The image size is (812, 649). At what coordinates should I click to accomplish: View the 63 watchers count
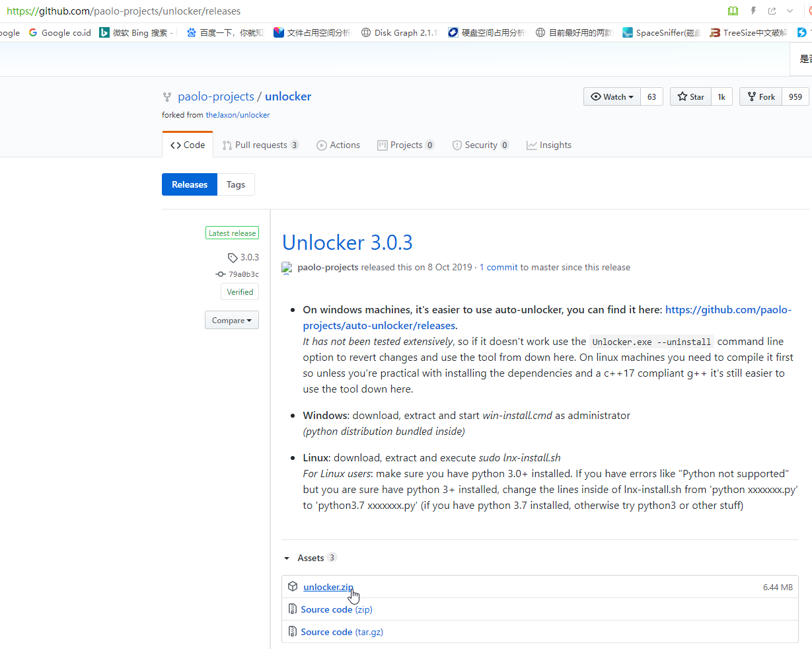click(651, 96)
